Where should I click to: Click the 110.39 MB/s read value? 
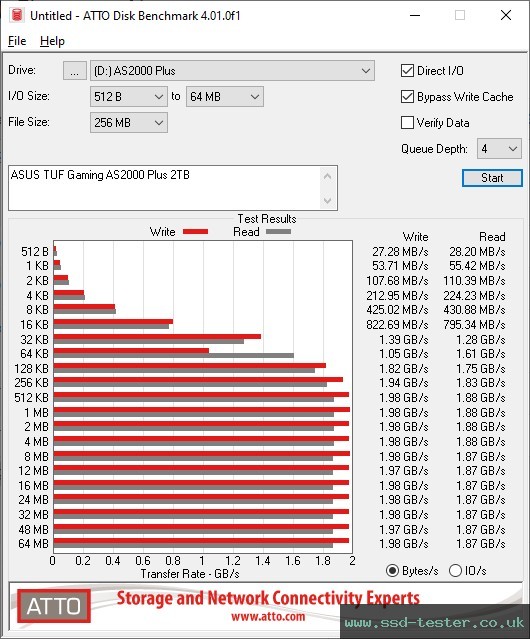coord(474,281)
